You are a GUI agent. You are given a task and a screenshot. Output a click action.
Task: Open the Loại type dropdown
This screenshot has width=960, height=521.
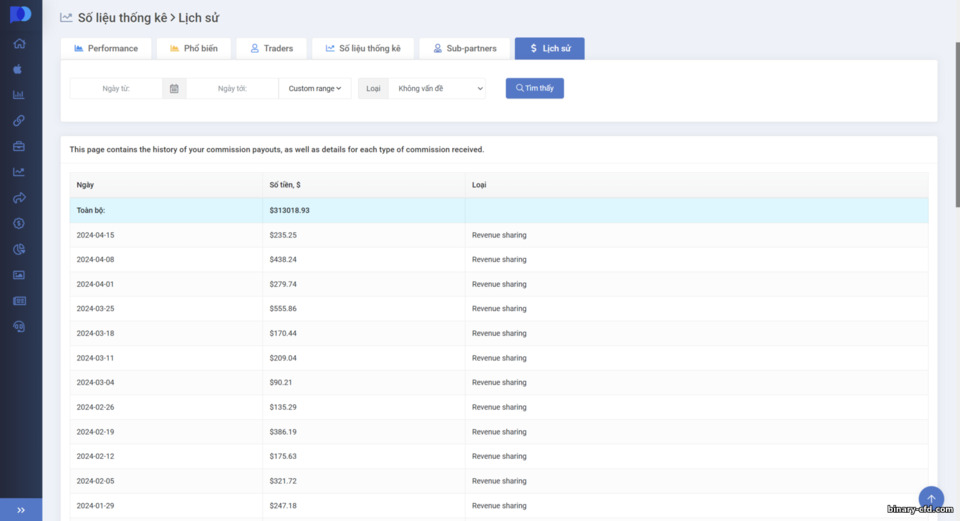[x=437, y=89]
